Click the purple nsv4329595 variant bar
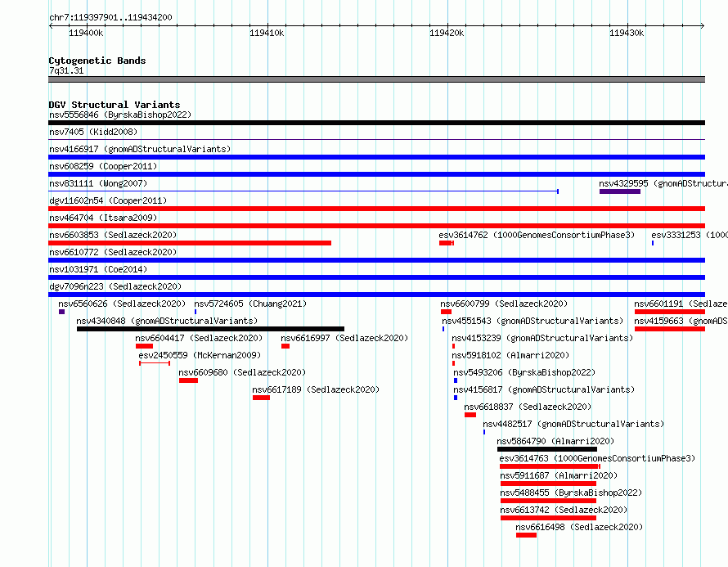 point(620,191)
